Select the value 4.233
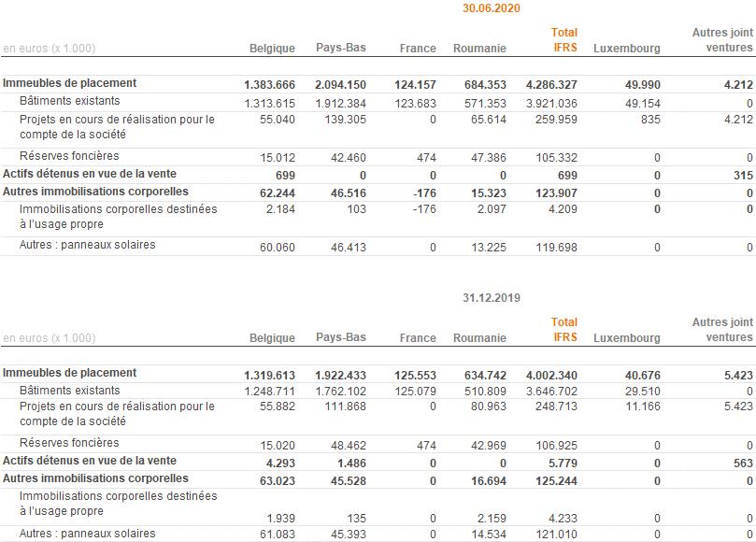The image size is (756, 542). (563, 519)
